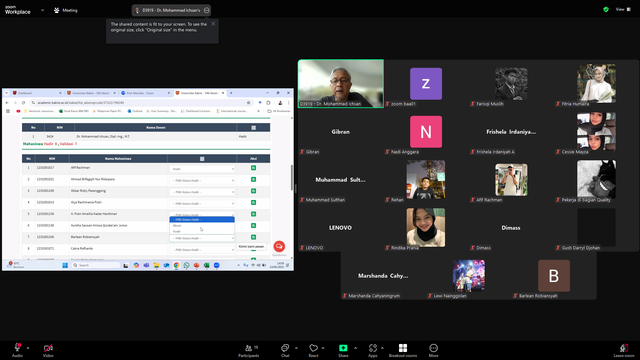This screenshot has height=360, width=640.
Task: Click the Windows taskbar Search box
Action: pyautogui.click(x=96, y=265)
